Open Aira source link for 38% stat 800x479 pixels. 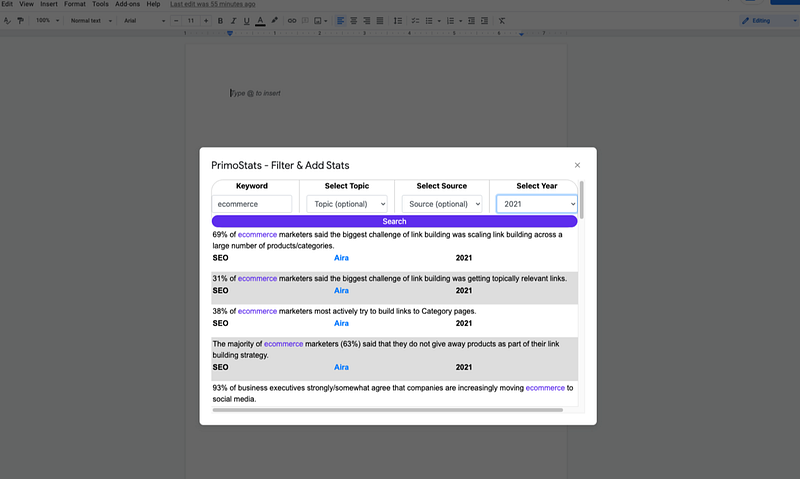[341, 323]
